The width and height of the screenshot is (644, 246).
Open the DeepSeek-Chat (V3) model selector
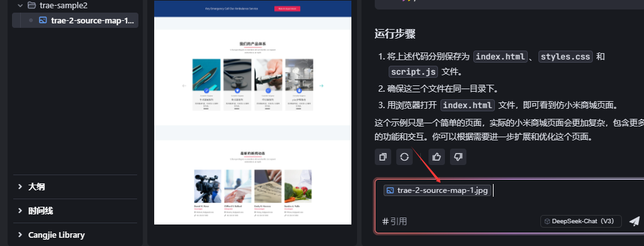coord(581,221)
